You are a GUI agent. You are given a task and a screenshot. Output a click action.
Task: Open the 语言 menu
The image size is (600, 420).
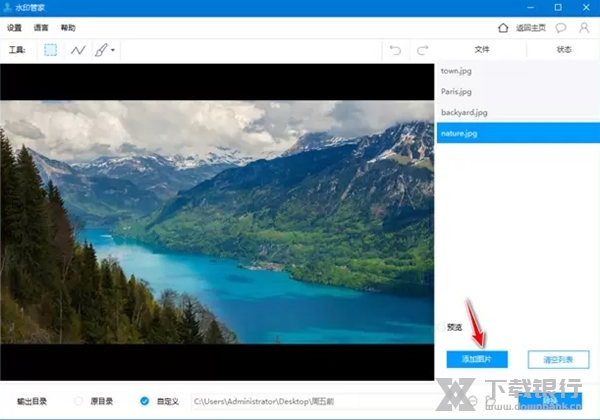click(40, 27)
